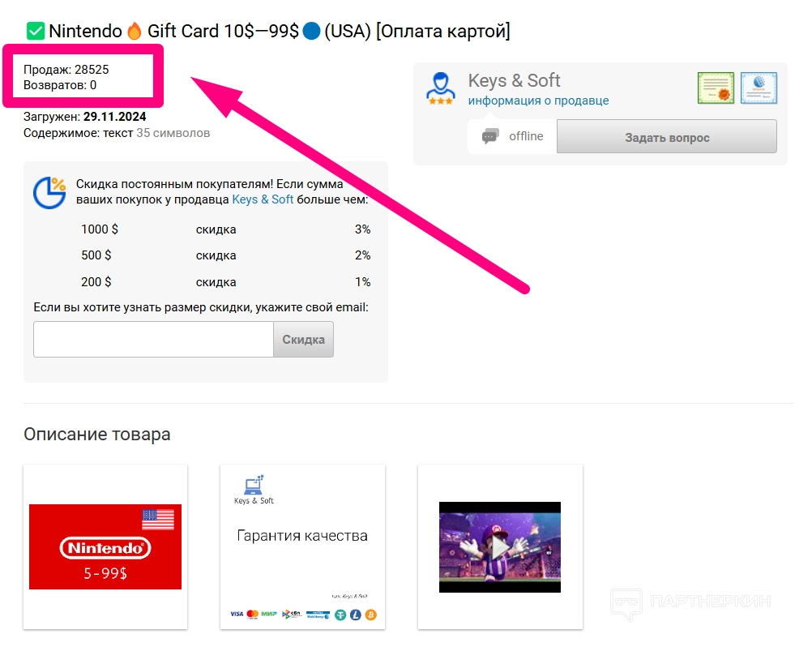This screenshot has height=664, width=812.
Task: Click the Bitcoin logo in guarantee image
Action: click(371, 615)
